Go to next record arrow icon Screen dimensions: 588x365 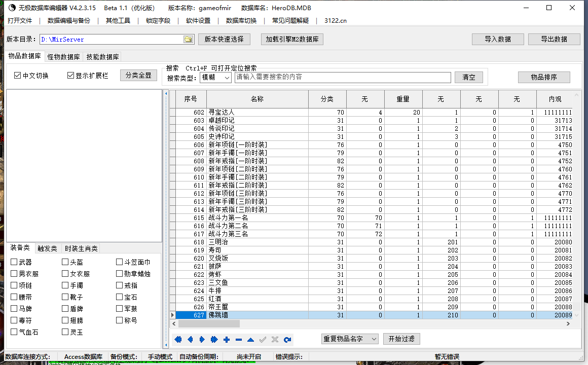point(202,340)
